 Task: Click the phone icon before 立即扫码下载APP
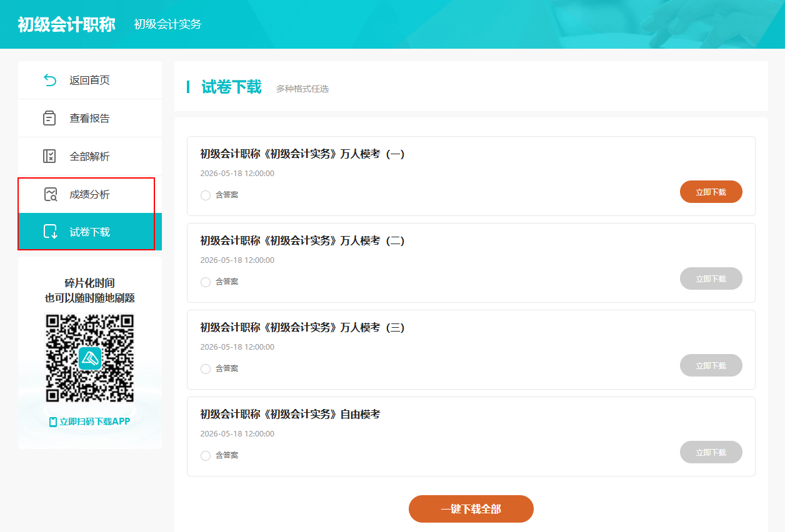(52, 421)
